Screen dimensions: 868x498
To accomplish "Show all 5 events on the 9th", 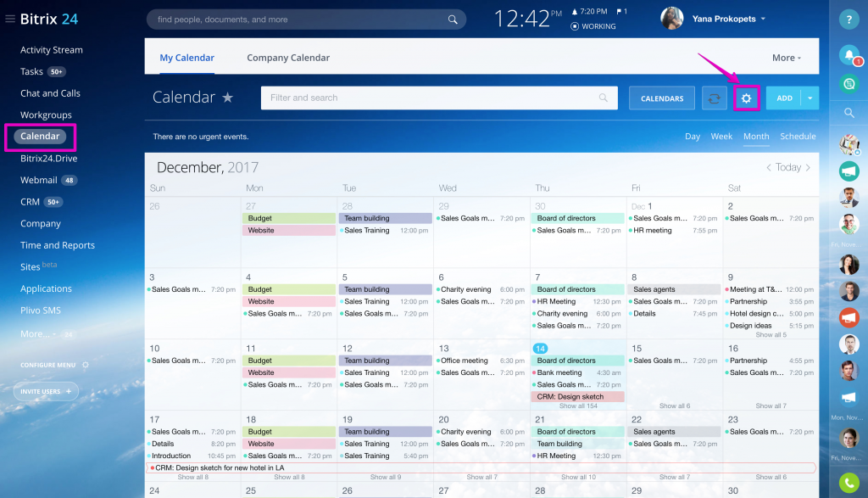I will tap(771, 335).
